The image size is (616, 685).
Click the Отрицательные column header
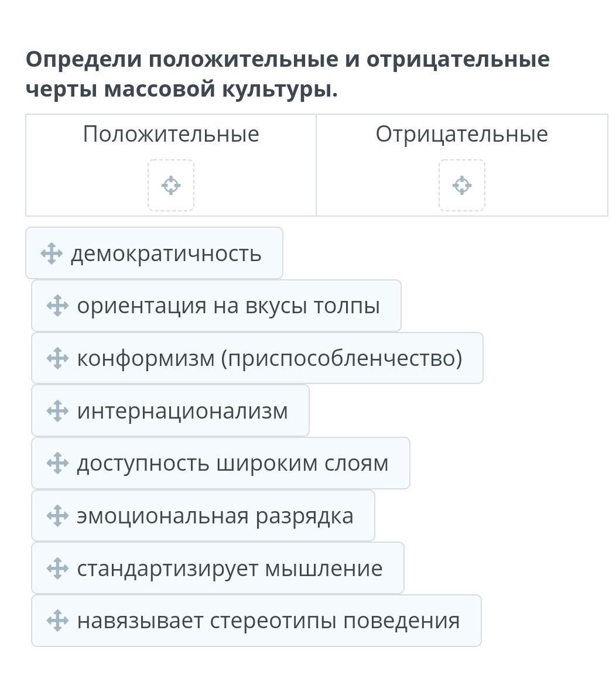pos(462,134)
